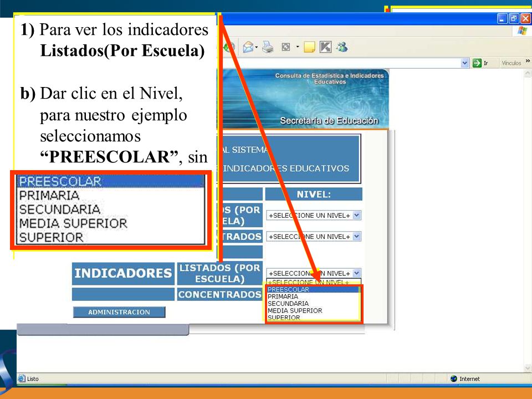The height and width of the screenshot is (399, 532).
Task: Choose SECUNDARIA in the small open dropdown list
Action: (x=313, y=304)
